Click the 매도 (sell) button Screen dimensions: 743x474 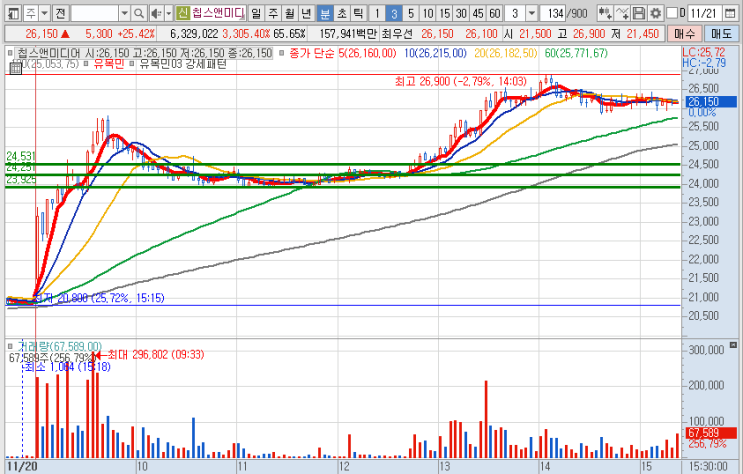(x=719, y=33)
